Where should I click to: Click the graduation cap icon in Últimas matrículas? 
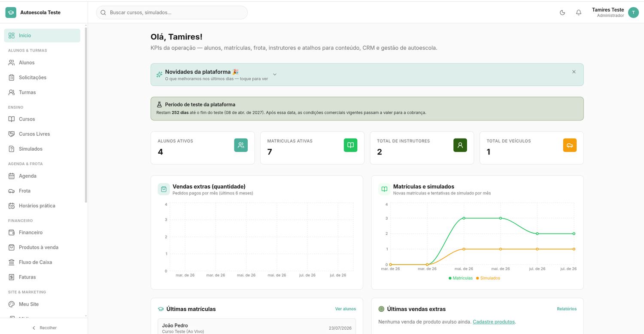coord(161,309)
